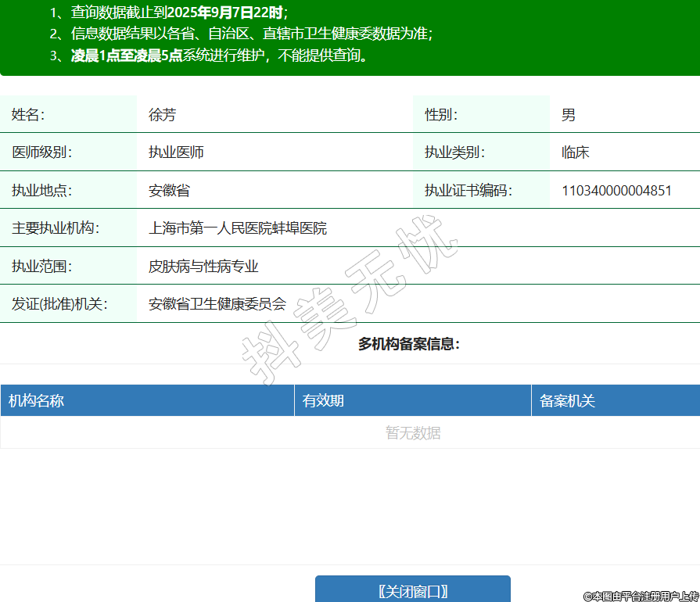700x602 pixels.
Task: Select the certificate number 110340000004851
Action: pos(616,191)
